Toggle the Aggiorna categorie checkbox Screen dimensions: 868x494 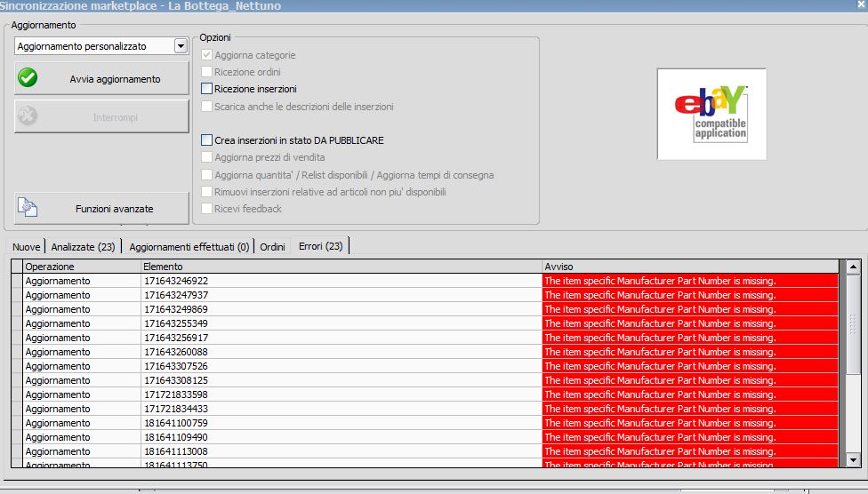(x=206, y=55)
